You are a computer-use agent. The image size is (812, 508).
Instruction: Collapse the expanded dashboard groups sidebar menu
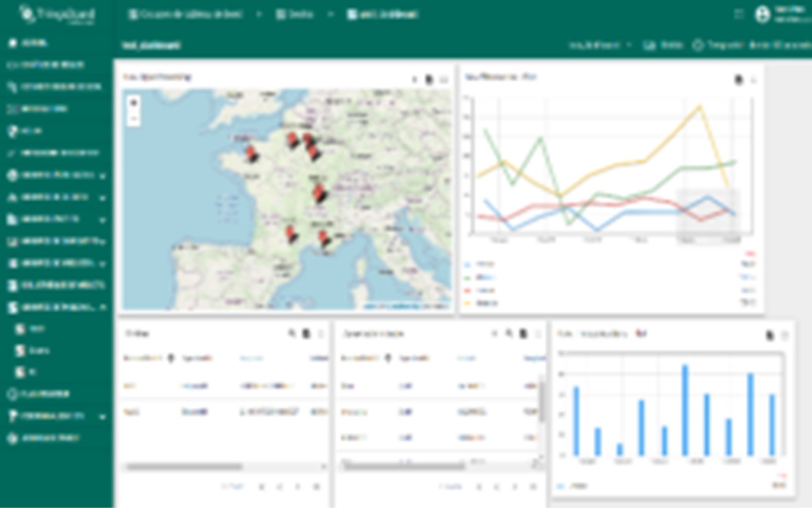pyautogui.click(x=102, y=308)
